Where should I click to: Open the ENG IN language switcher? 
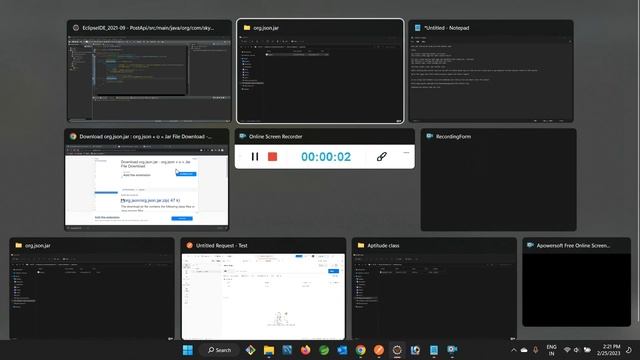click(x=551, y=350)
